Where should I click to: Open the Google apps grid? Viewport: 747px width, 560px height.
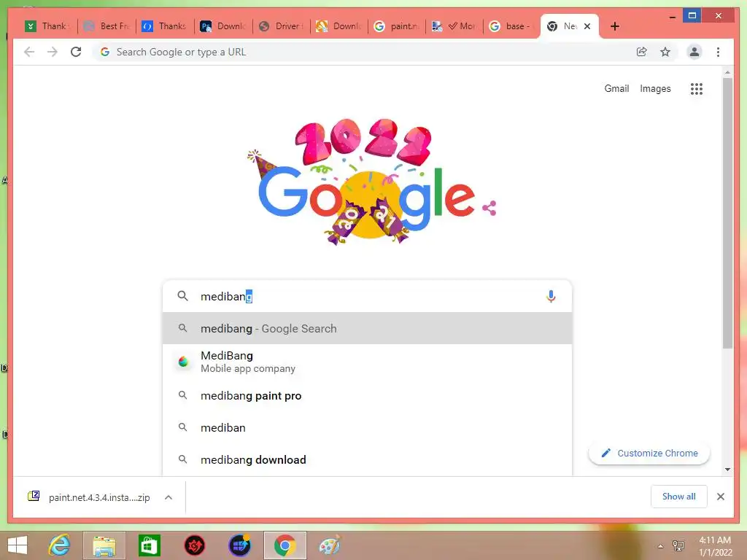click(x=697, y=88)
